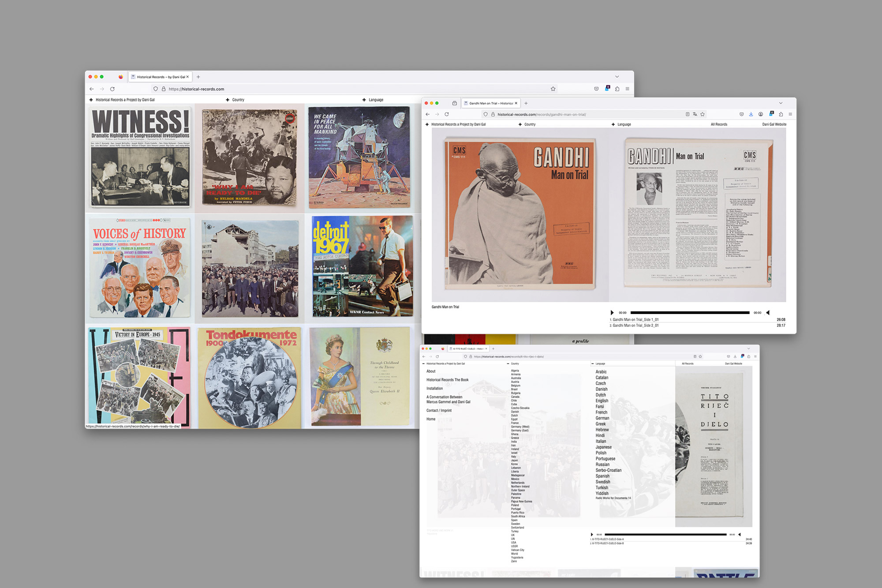The image size is (882, 588).
Task: Open new tab in the Tito window
Action: pos(493,349)
